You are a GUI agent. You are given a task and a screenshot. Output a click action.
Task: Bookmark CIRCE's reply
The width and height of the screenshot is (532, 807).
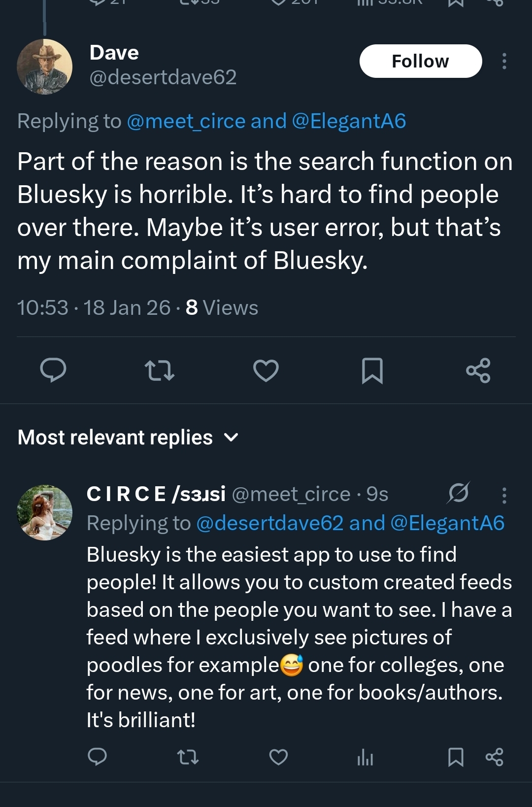[x=456, y=757]
